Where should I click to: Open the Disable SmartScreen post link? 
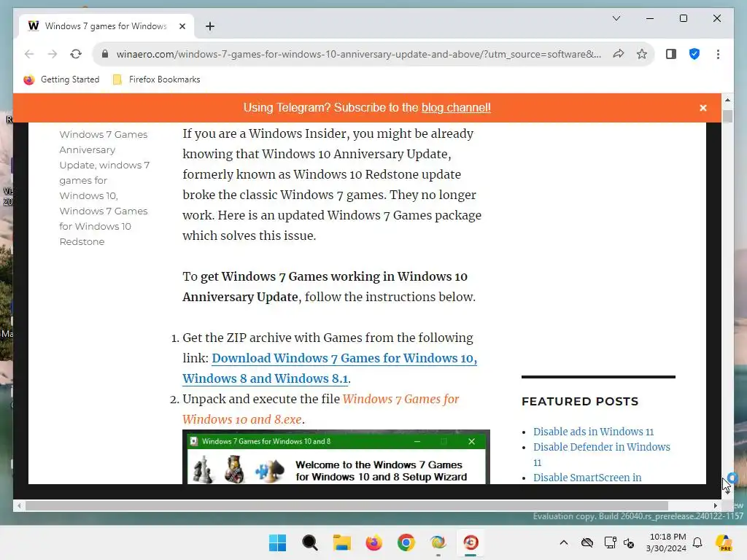pos(587,478)
